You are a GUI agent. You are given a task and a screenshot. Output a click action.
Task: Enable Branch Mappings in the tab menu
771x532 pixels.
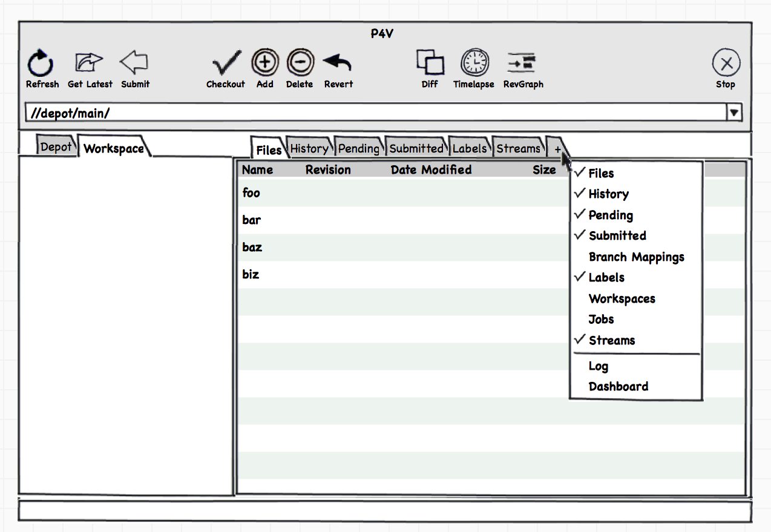636,257
